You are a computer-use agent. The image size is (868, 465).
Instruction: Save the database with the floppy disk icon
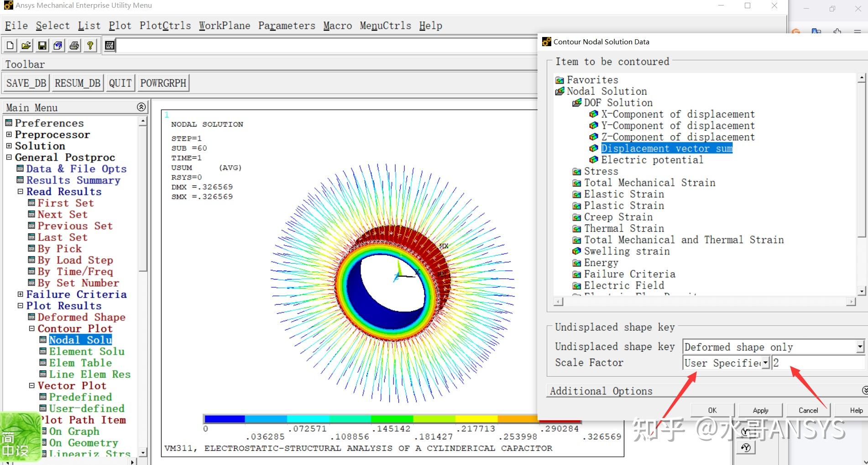[42, 45]
